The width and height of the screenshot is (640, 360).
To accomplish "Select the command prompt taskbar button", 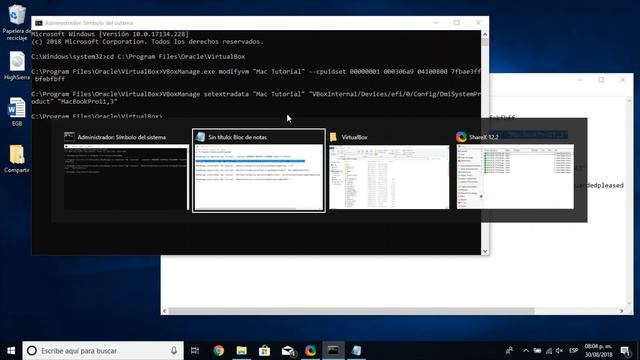I will click(333, 351).
